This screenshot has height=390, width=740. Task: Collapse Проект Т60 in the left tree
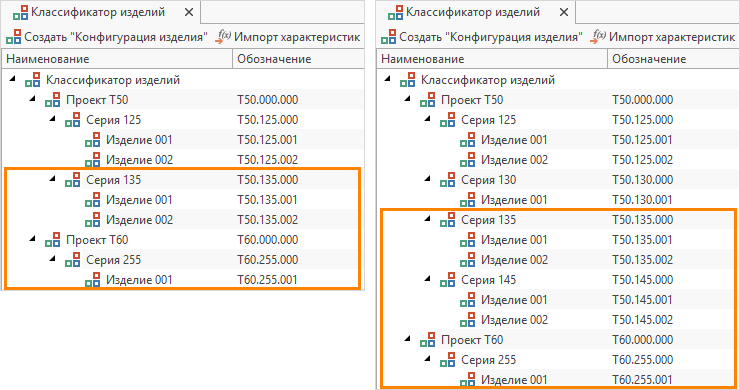click(33, 239)
